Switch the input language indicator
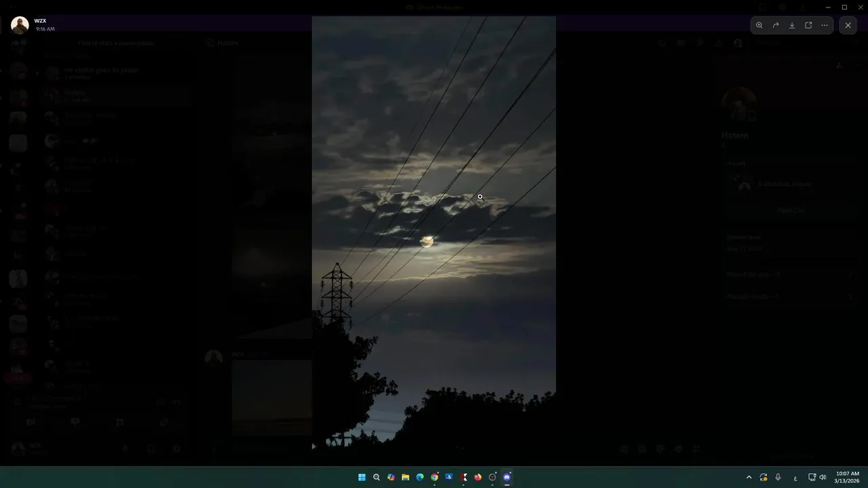868x488 pixels. tap(795, 478)
